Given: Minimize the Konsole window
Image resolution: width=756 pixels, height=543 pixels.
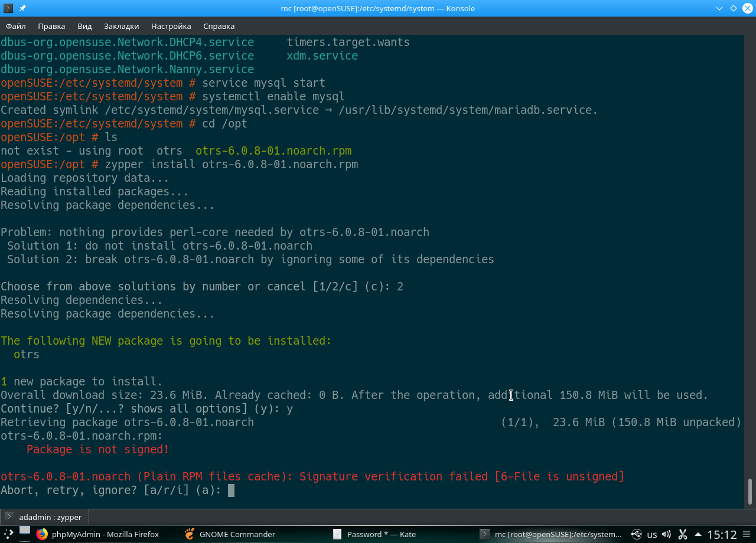Looking at the screenshot, I should click(719, 8).
